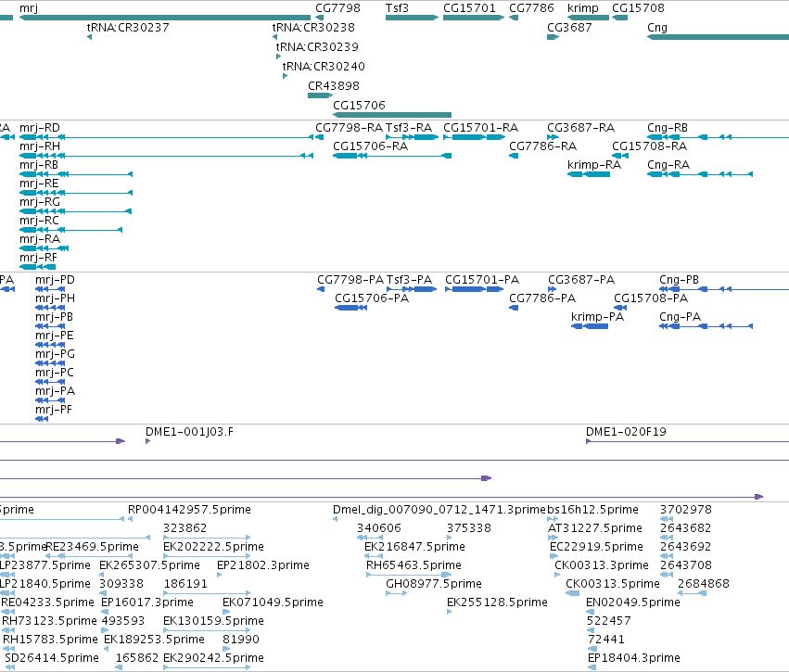Click the EK255128.5prime EST
Image resolution: width=789 pixels, height=672 pixels.
pyautogui.click(x=450, y=612)
